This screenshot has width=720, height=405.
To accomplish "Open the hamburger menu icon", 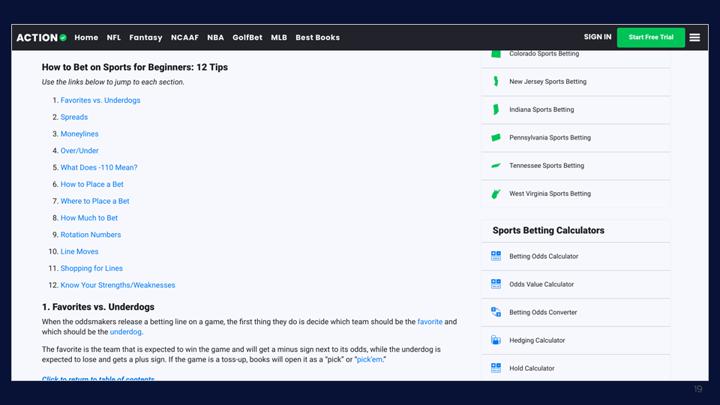I will pyautogui.click(x=694, y=38).
